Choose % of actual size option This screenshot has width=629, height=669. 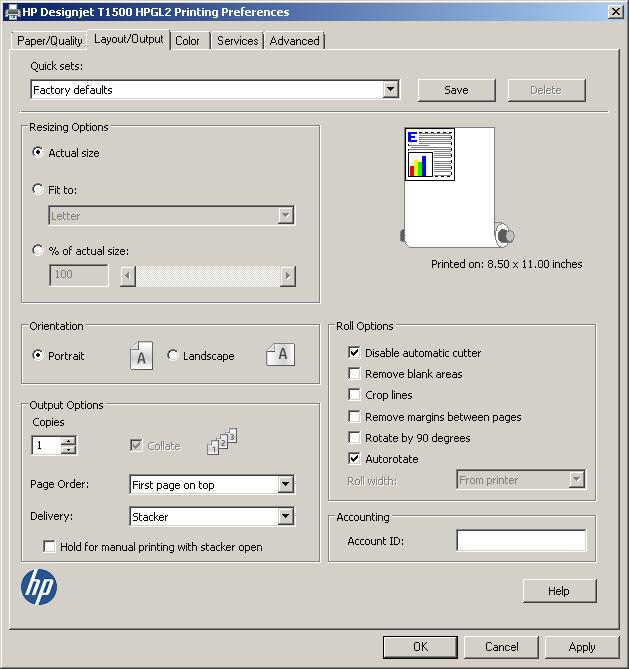click(x=38, y=250)
